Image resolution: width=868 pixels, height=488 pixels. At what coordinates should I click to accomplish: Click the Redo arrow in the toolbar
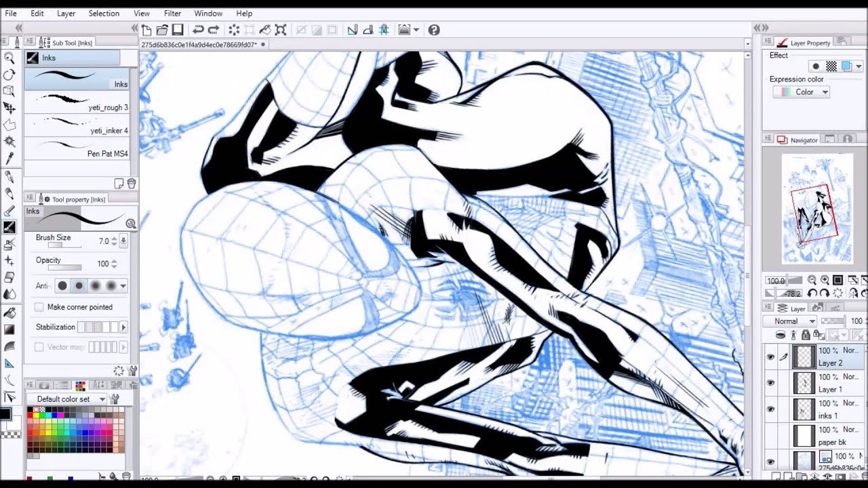tap(213, 30)
